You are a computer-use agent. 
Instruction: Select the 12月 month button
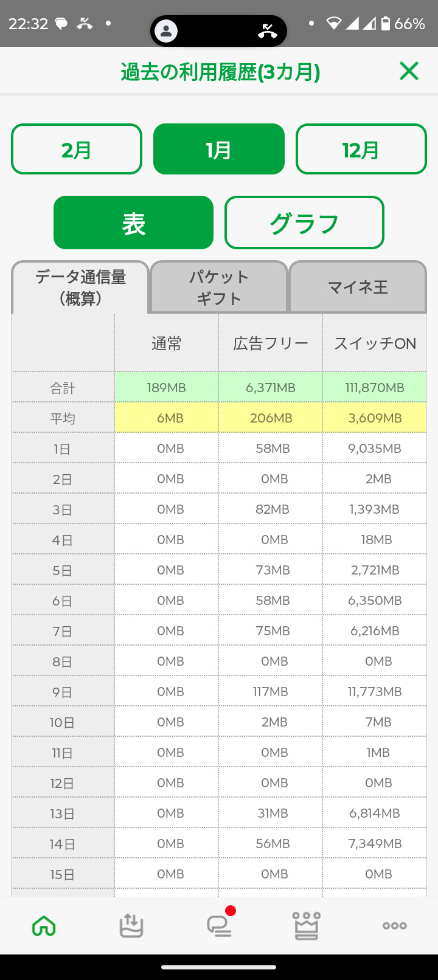coord(361,150)
